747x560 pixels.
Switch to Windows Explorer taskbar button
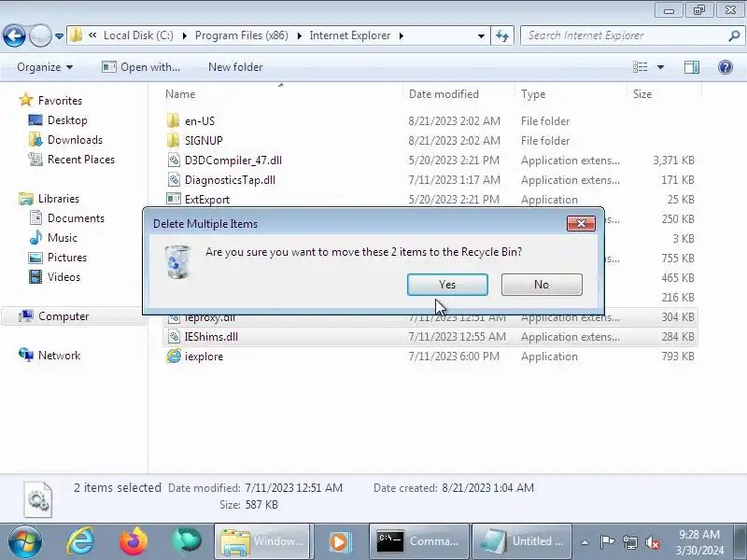tap(262, 541)
